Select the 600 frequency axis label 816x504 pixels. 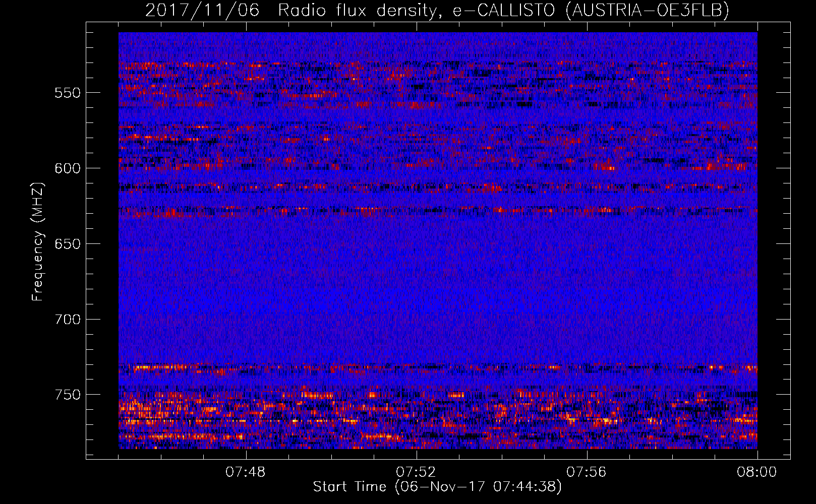click(x=68, y=168)
